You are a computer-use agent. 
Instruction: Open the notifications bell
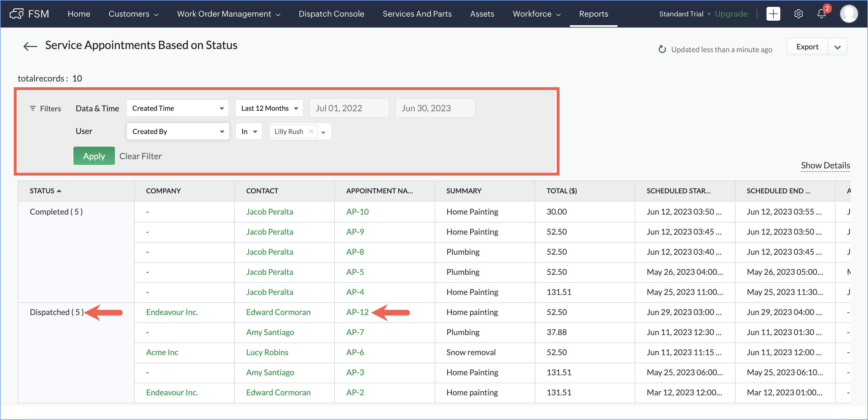click(821, 14)
